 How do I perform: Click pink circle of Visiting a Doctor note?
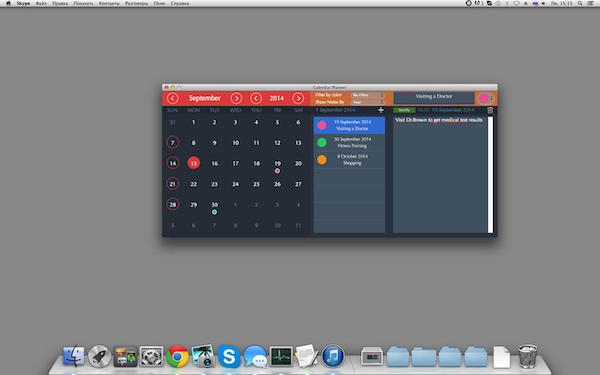point(322,125)
